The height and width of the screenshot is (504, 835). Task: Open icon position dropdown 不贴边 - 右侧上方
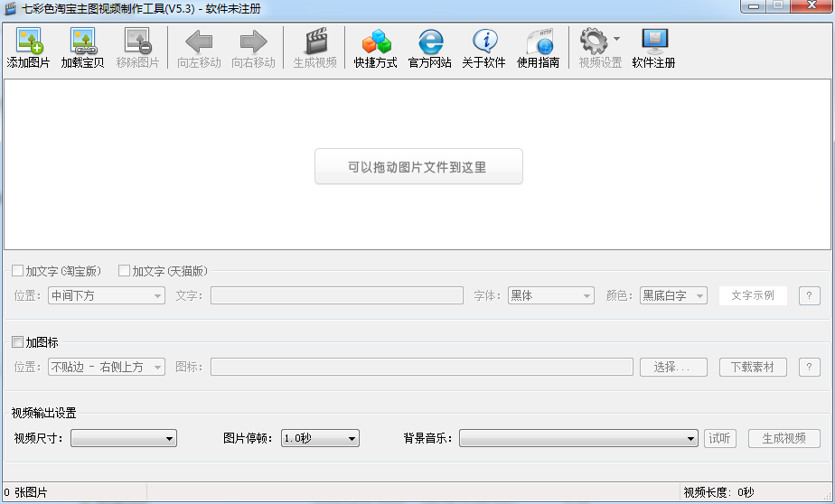click(107, 367)
